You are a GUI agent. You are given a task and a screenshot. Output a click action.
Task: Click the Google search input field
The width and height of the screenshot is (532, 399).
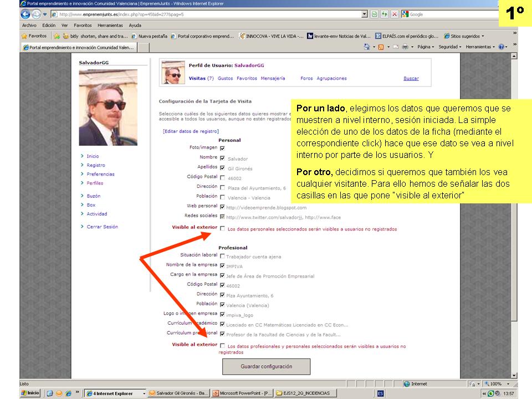(x=449, y=14)
